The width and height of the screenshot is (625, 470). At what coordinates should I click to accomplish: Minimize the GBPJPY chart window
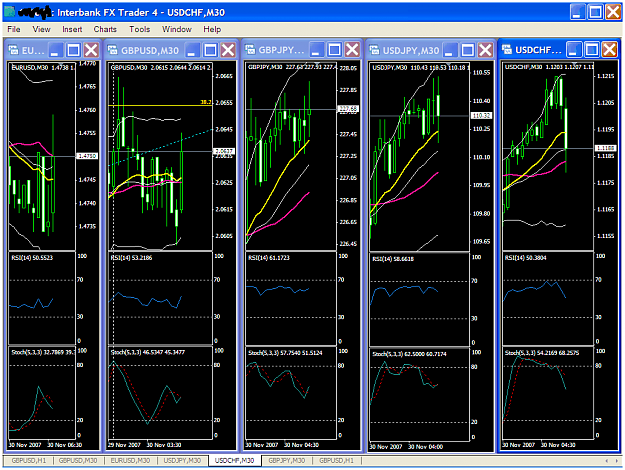click(316, 50)
